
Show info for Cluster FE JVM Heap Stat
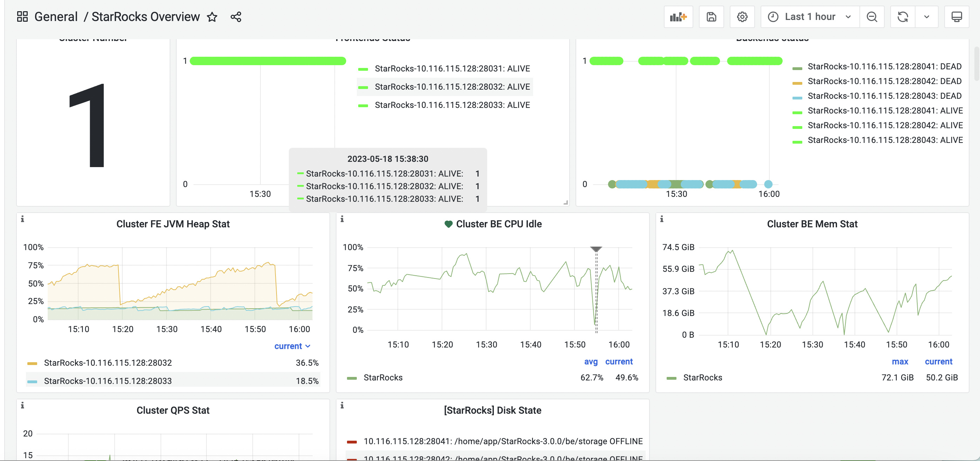pyautogui.click(x=22, y=219)
